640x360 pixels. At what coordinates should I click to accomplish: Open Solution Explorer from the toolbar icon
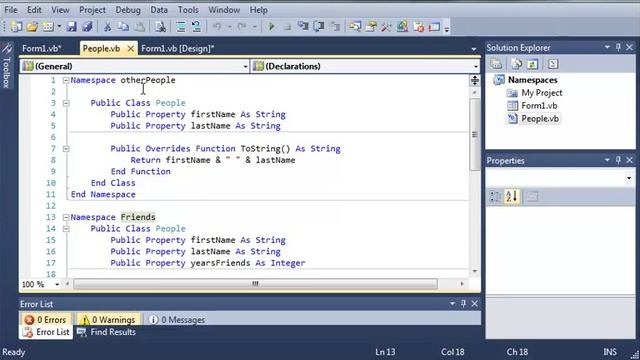click(355, 27)
